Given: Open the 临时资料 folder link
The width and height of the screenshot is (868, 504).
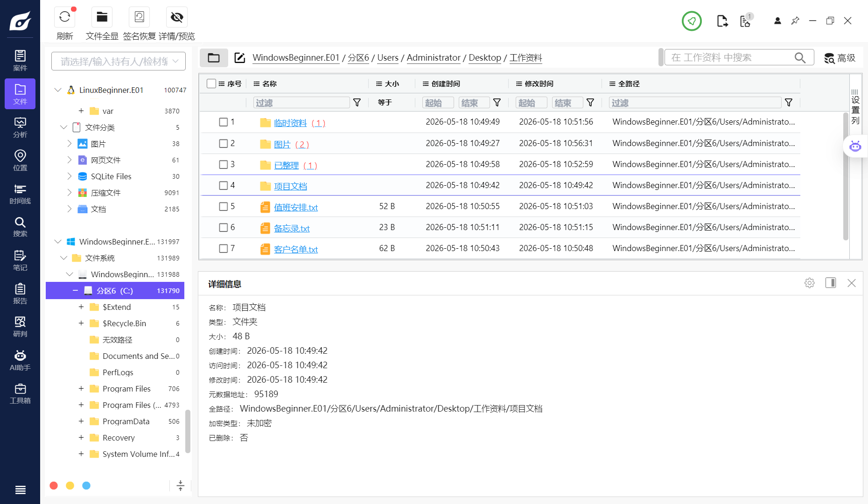Looking at the screenshot, I should pyautogui.click(x=290, y=123).
